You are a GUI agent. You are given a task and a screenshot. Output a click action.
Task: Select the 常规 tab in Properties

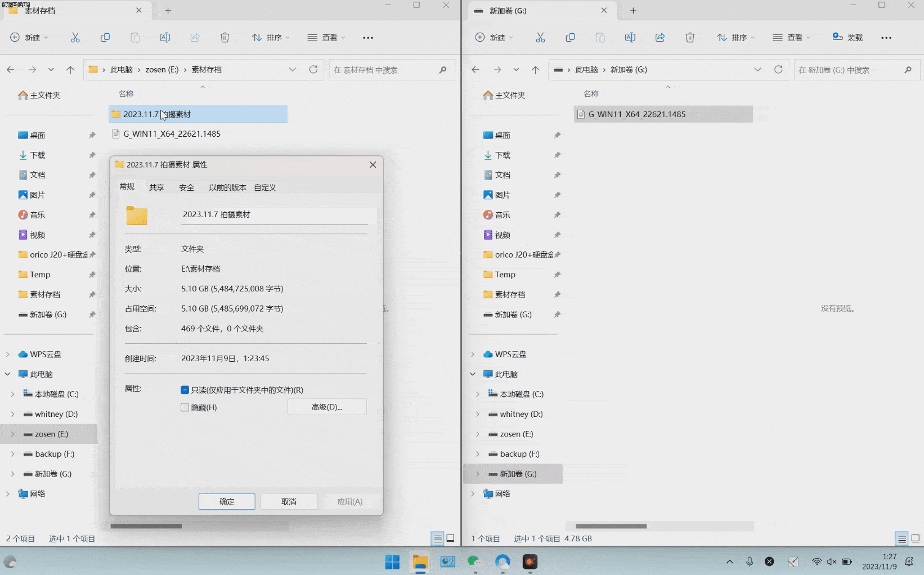tap(127, 187)
